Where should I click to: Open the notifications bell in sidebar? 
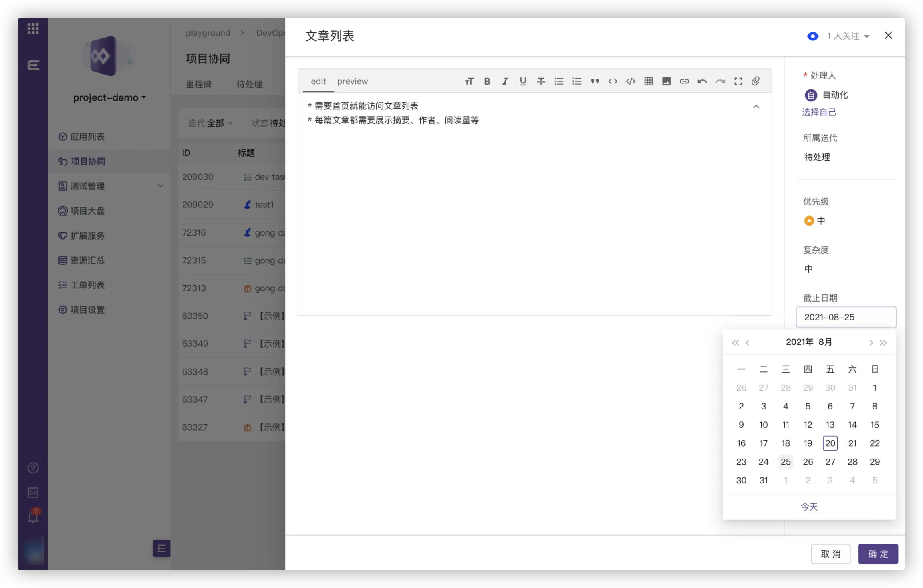33,517
